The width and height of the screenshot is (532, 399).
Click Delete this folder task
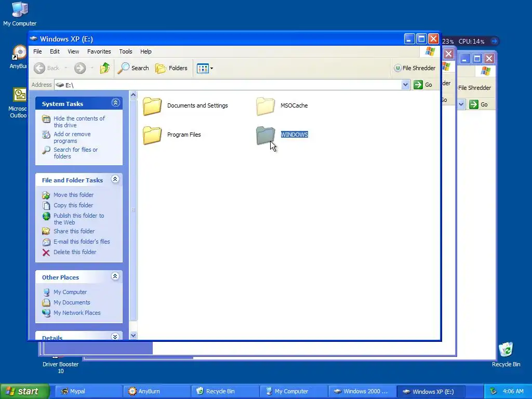(75, 252)
